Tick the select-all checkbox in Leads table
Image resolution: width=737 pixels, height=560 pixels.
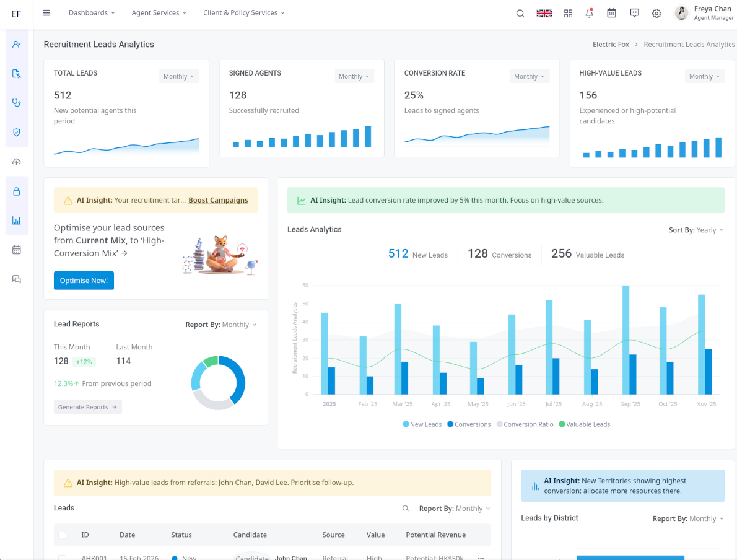click(x=62, y=535)
